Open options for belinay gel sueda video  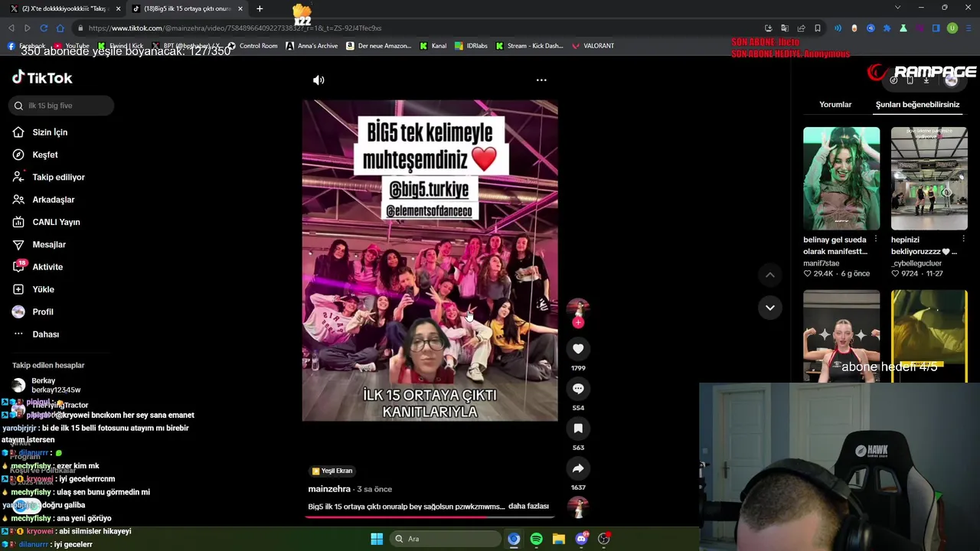tap(876, 240)
